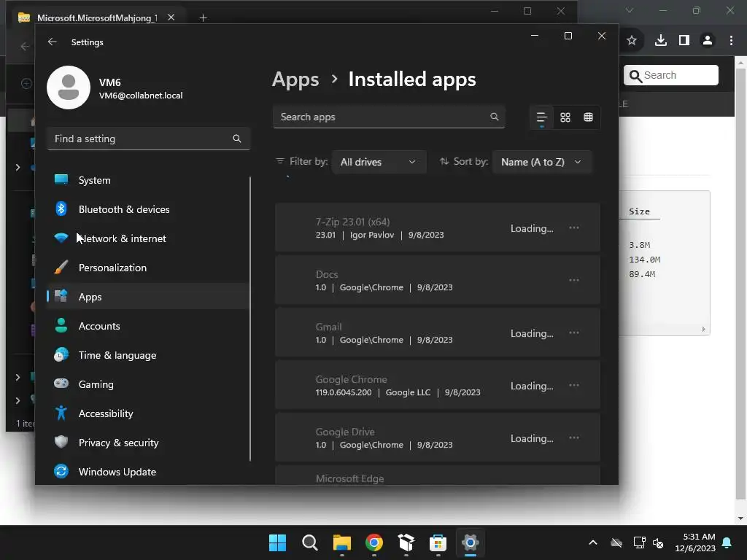Switch to grid view layout
The image size is (747, 560).
pos(565,117)
